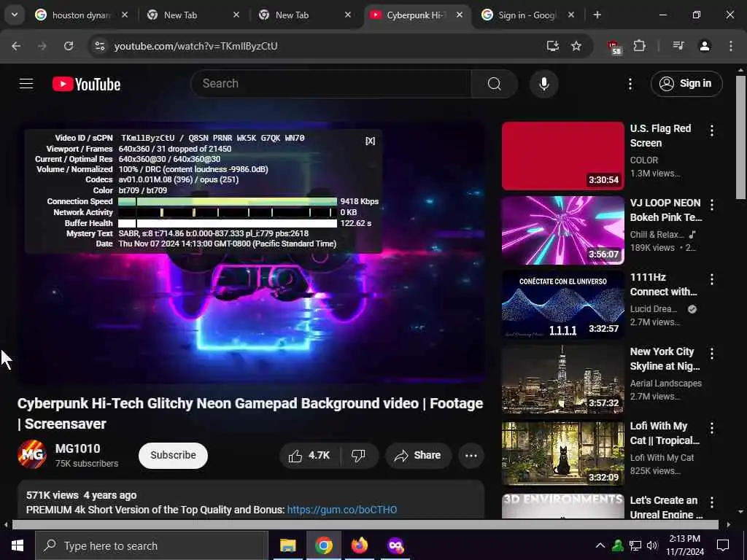Click the vertical page scrollbar thumb

741,137
